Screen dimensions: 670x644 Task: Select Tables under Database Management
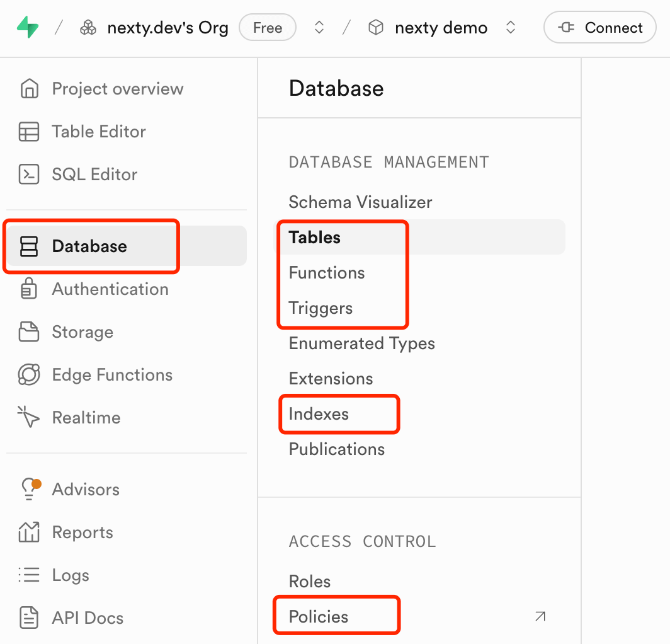419,238
